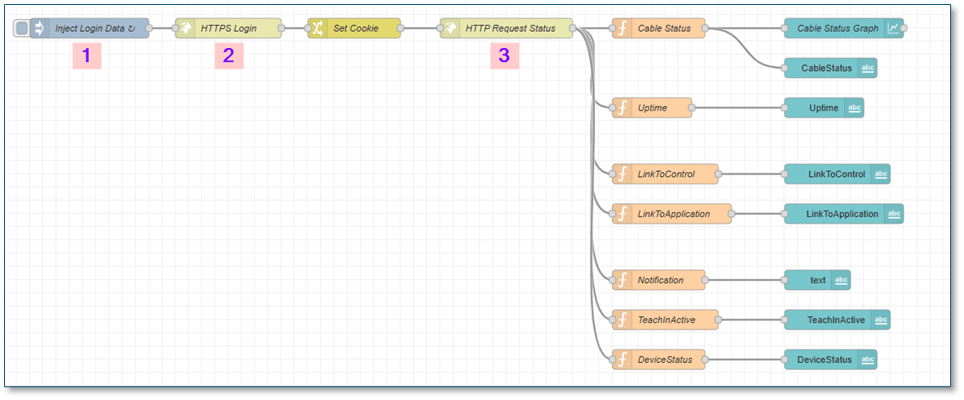Select the Uptime dashboard text node label

(824, 108)
